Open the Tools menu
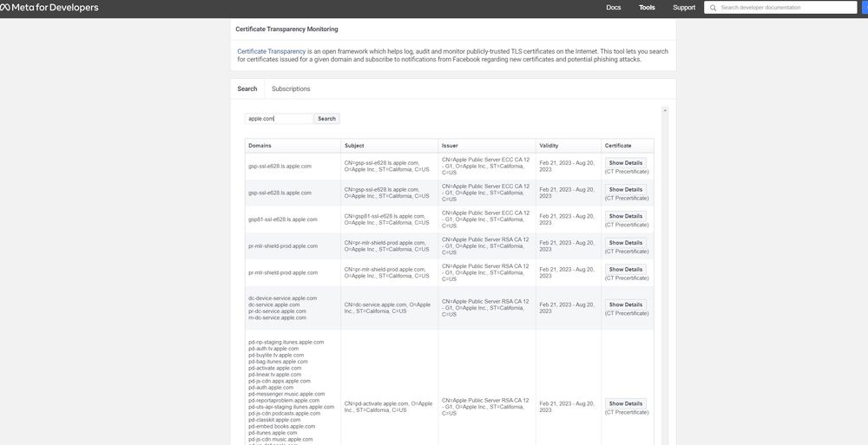 click(647, 8)
